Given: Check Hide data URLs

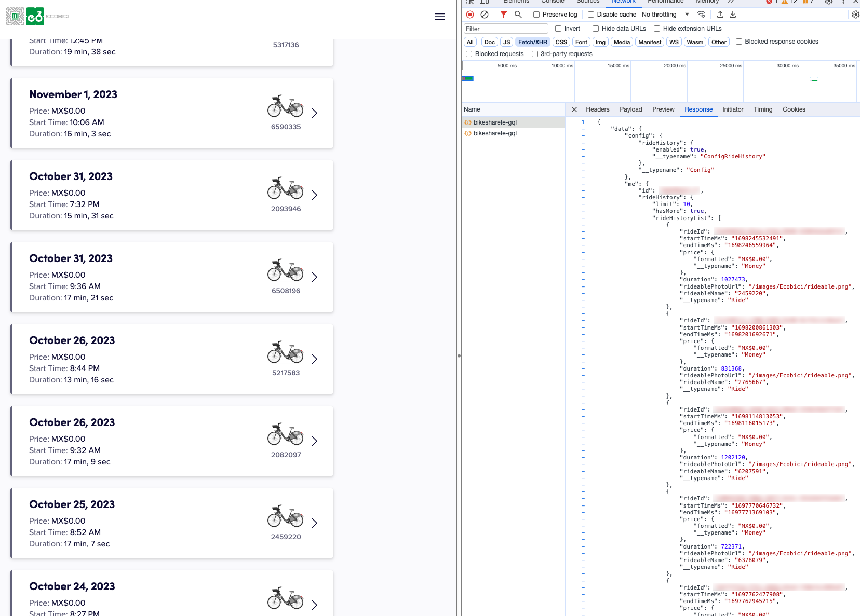Looking at the screenshot, I should tap(596, 29).
